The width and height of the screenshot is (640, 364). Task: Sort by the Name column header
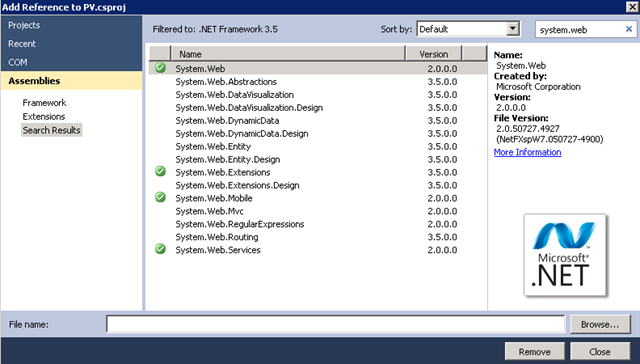pyautogui.click(x=288, y=54)
